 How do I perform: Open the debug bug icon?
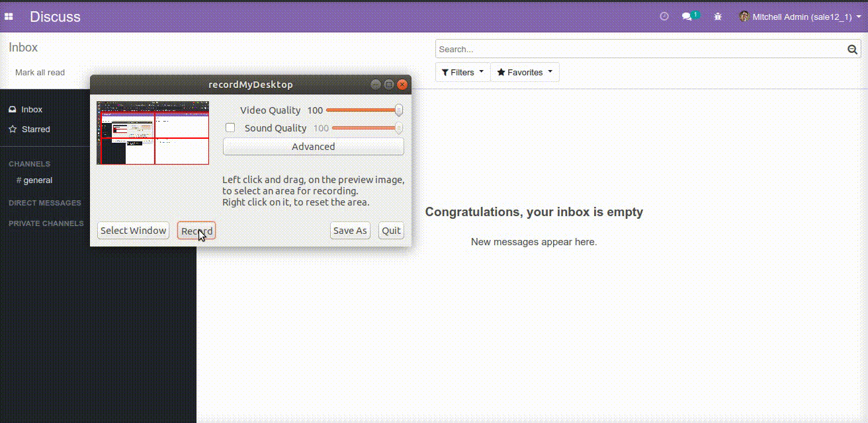[x=718, y=17]
